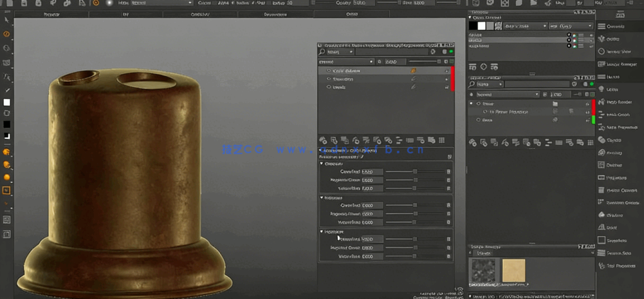Collapse the second adjustment section in floating panel

click(x=322, y=198)
